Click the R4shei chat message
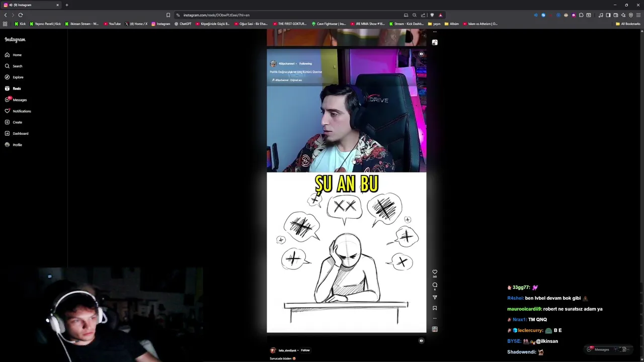644x362 pixels. click(x=547, y=298)
